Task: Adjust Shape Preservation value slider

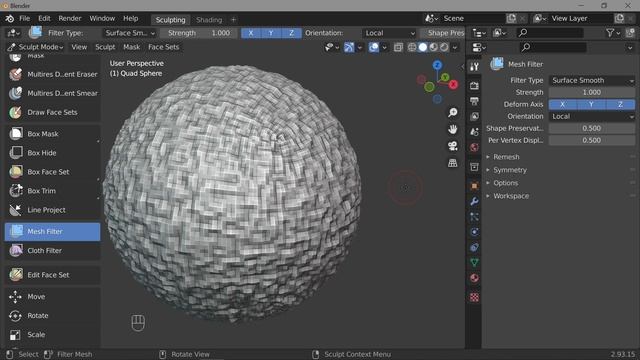Action: point(591,128)
